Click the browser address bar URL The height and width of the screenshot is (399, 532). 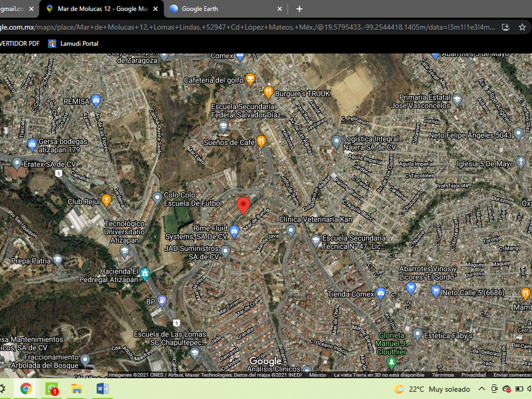click(x=248, y=27)
